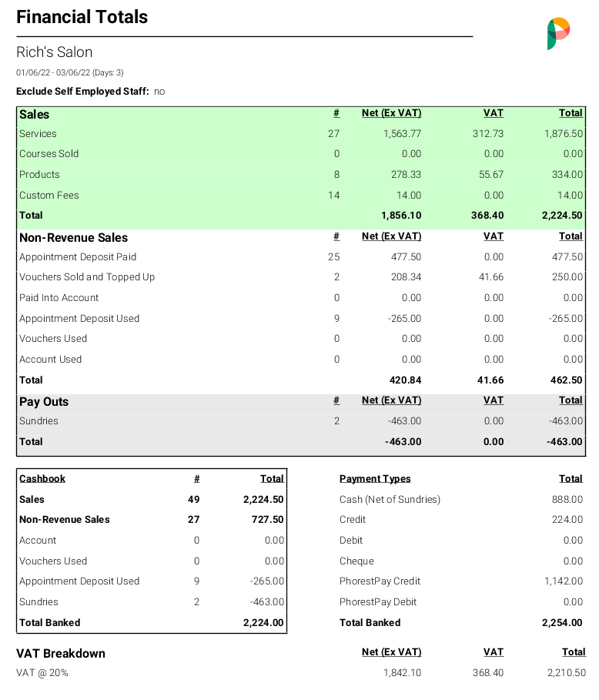This screenshot has width=599, height=700.
Task: Select the Appointment Deposit Paid row
Action: (x=301, y=256)
